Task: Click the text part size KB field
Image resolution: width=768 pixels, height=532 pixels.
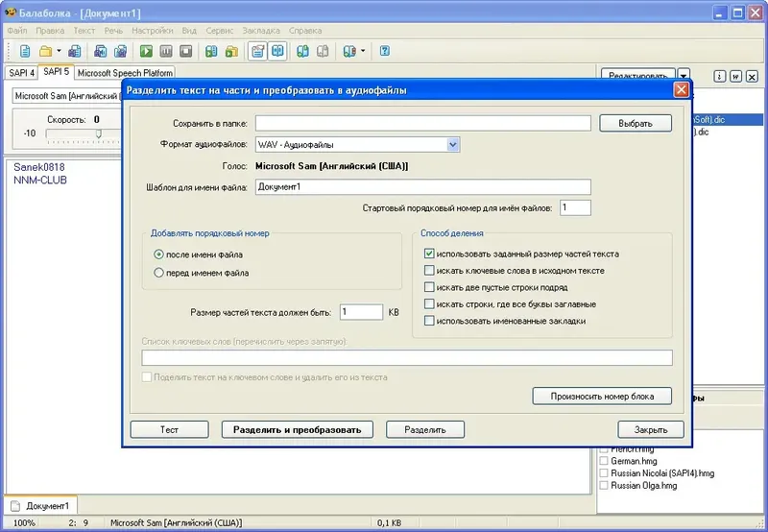Action: pos(362,312)
